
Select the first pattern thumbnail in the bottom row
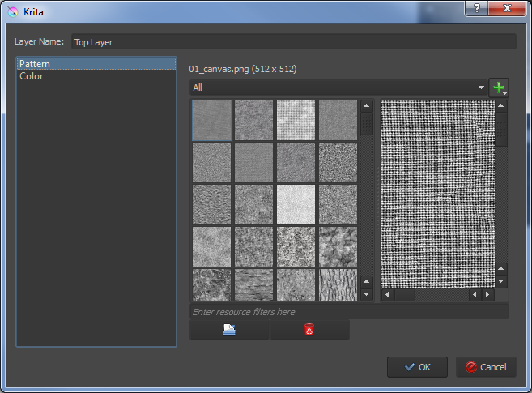pos(211,285)
